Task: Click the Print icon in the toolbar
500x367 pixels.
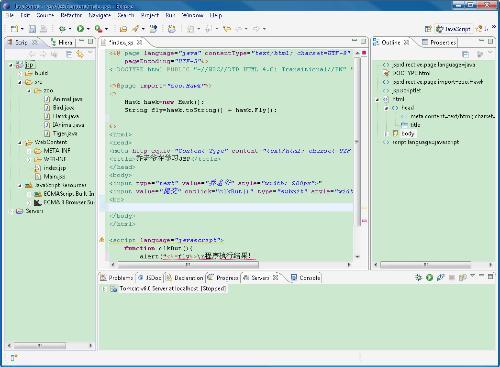Action: pyautogui.click(x=43, y=29)
